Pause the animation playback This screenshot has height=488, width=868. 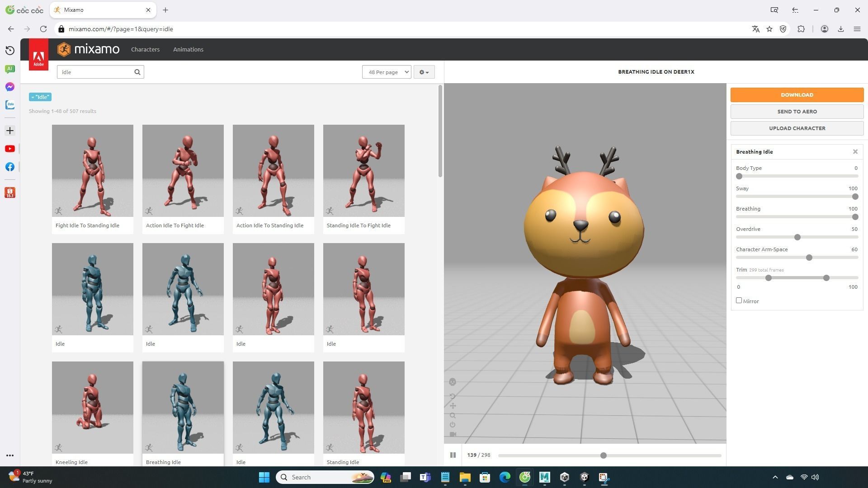pyautogui.click(x=453, y=455)
